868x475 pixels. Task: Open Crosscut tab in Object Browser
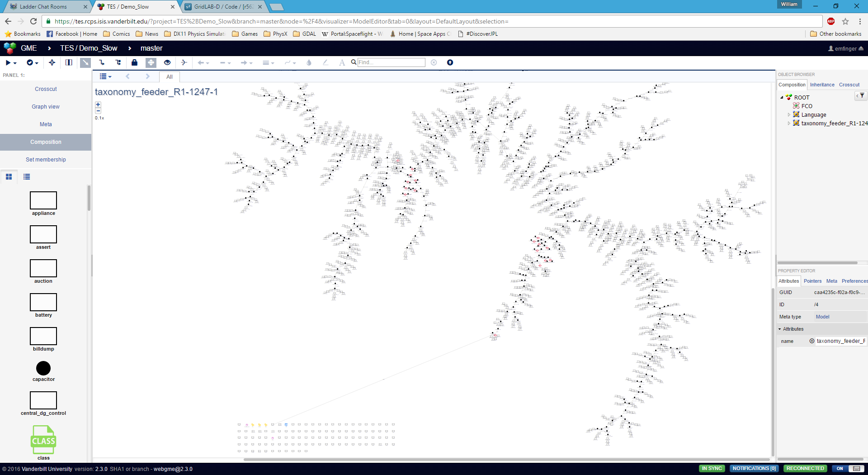point(849,85)
